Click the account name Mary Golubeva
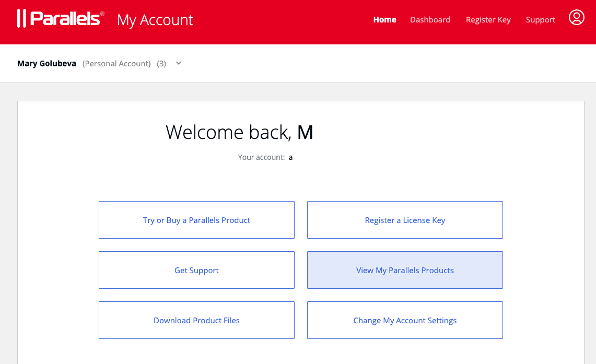The image size is (596, 364). pos(46,63)
